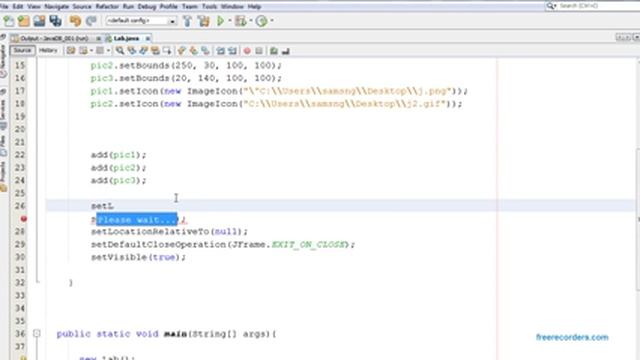
Task: Stop macro recording with gray square
Action: coord(259,51)
